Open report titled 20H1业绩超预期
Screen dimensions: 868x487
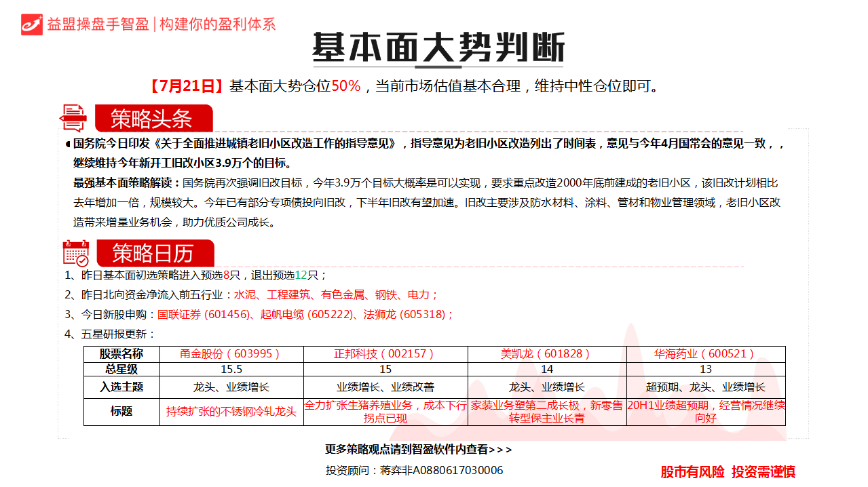pos(706,411)
